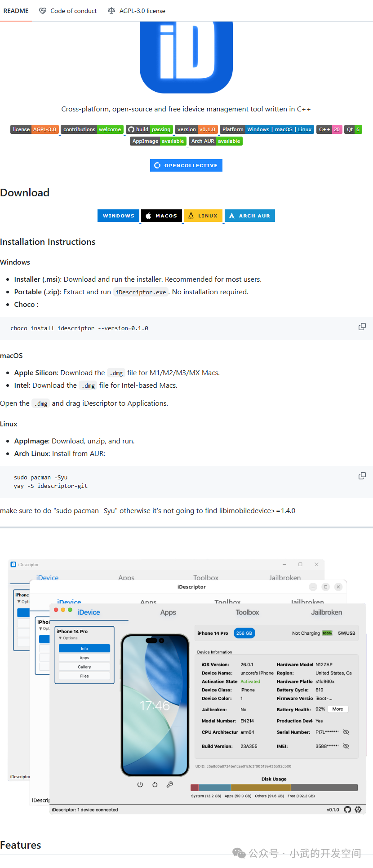
Task: Switch to the README tab
Action: click(16, 11)
